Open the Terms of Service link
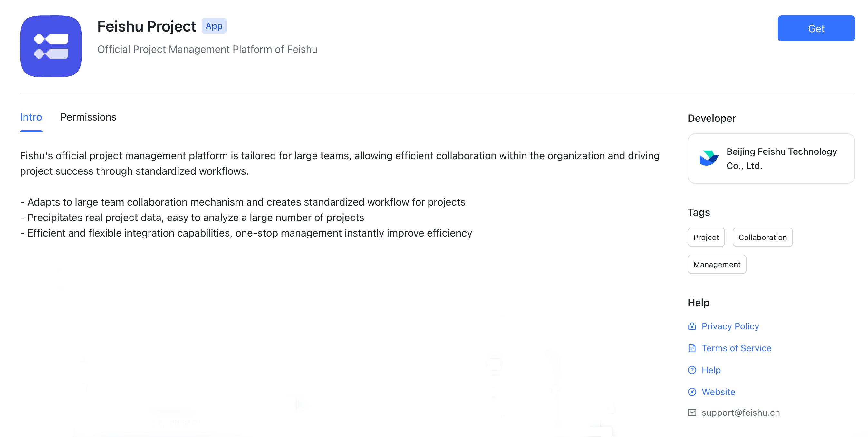Screen dimensions: 868x437 [x=737, y=348]
